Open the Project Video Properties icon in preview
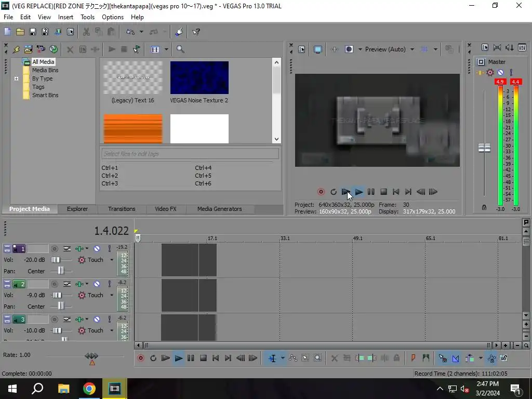Image resolution: width=532 pixels, height=399 pixels. point(302,49)
